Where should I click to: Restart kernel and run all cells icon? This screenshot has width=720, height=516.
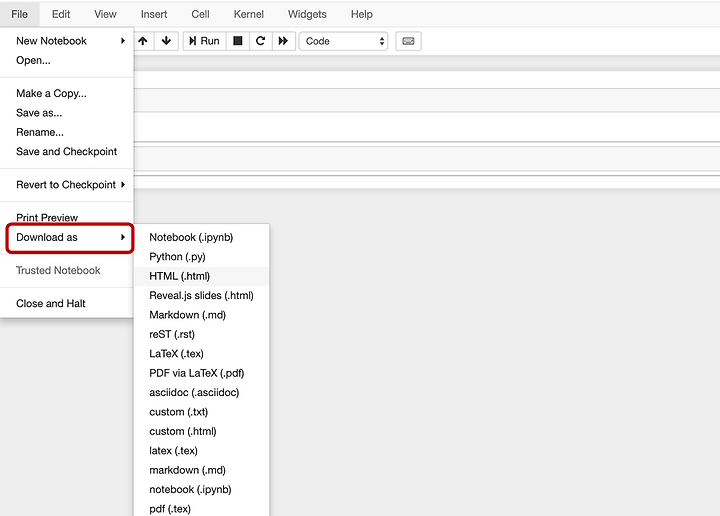(x=283, y=41)
